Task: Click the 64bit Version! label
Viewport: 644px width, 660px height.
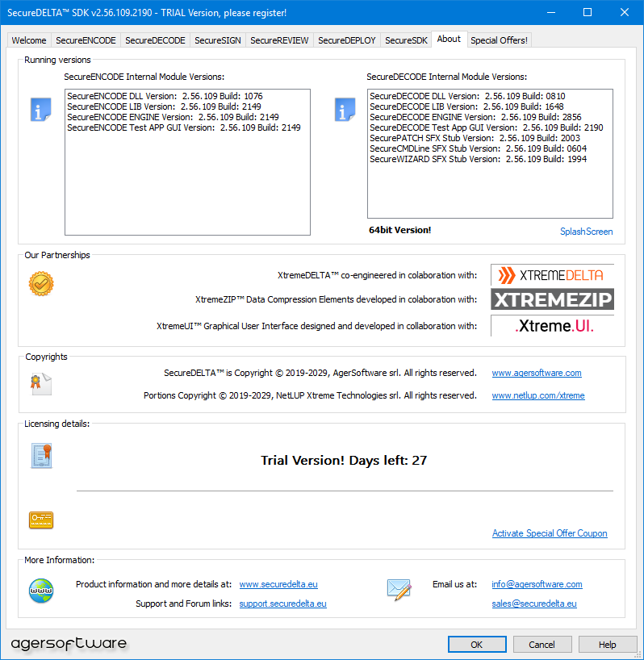Action: point(399,230)
